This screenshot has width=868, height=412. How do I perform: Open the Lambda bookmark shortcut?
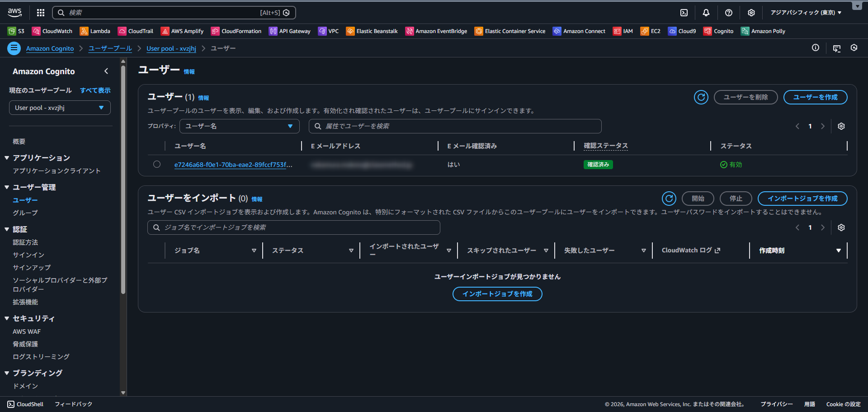coord(95,31)
